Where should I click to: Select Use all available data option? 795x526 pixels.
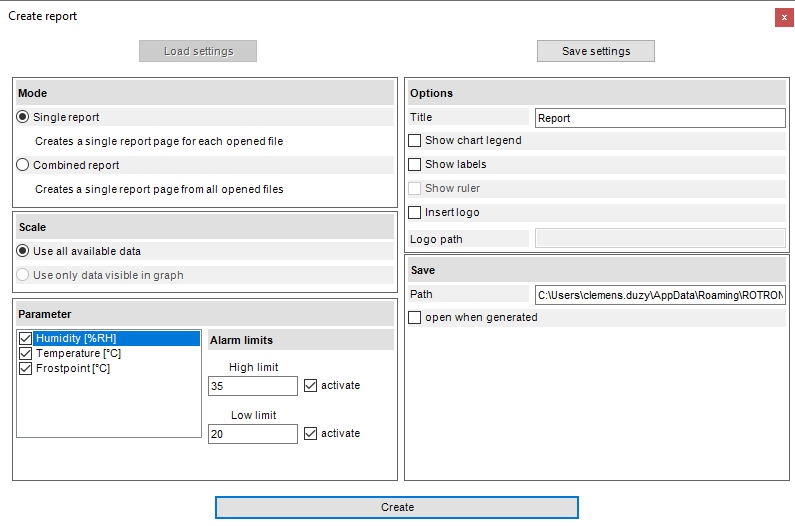23,251
